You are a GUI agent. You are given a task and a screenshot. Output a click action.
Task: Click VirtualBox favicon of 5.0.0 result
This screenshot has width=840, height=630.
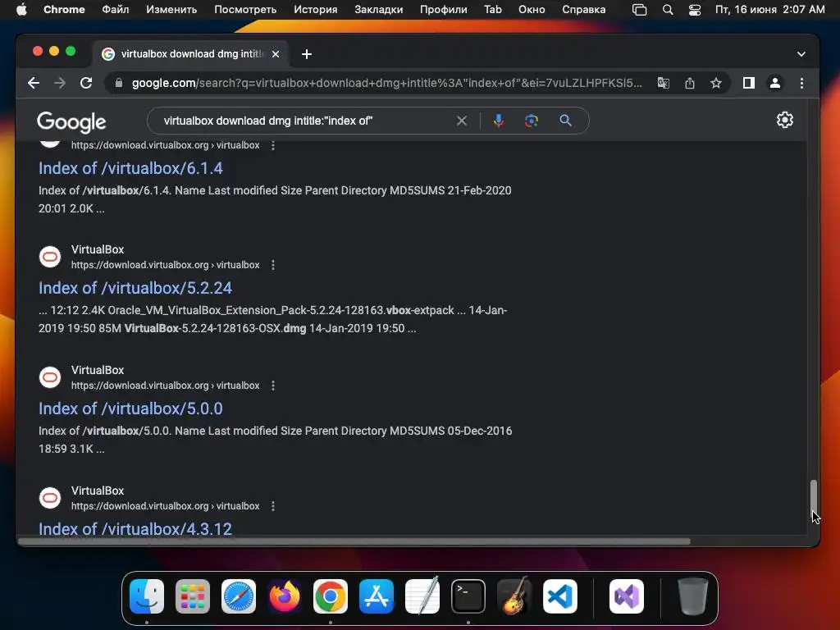50,377
